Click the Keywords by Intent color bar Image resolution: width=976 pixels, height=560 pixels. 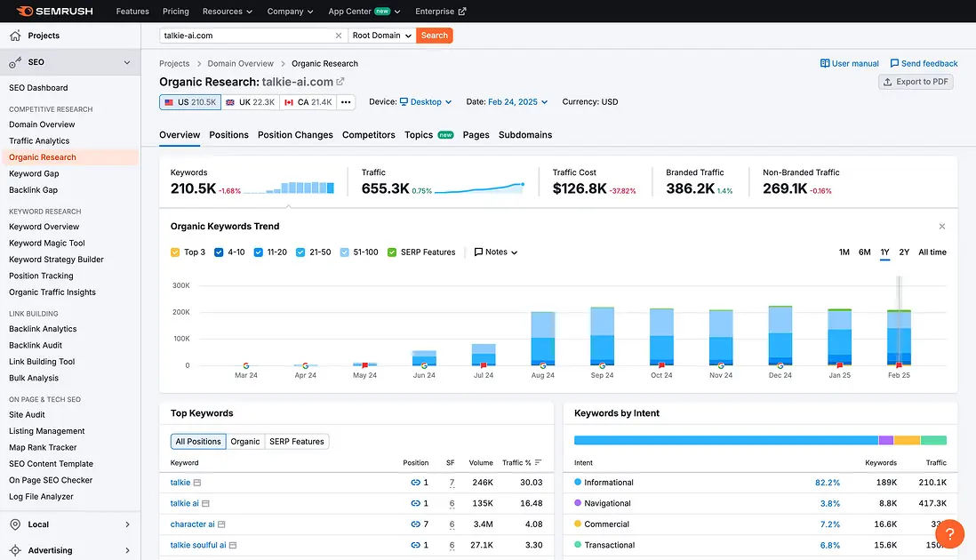point(760,440)
